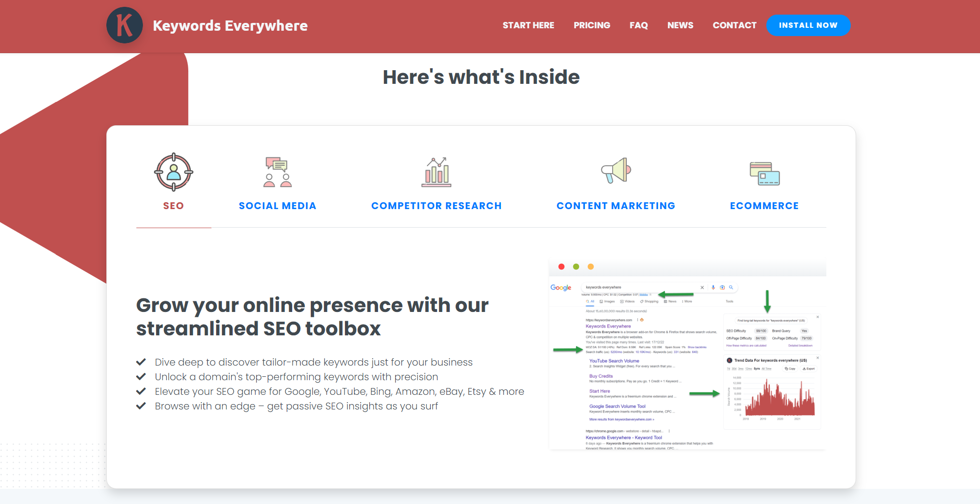The height and width of the screenshot is (504, 980).
Task: Open the SEO tab
Action: click(x=174, y=206)
